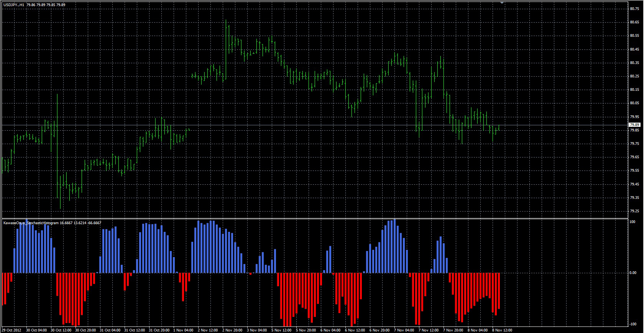This screenshot has height=333, width=644.
Task: Click the 80.75 price scale label
Action: (634, 9)
